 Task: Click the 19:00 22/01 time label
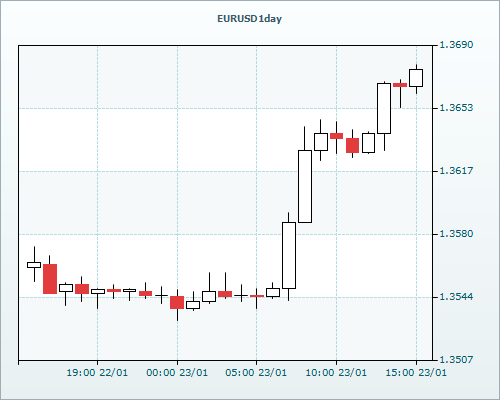pos(97,373)
